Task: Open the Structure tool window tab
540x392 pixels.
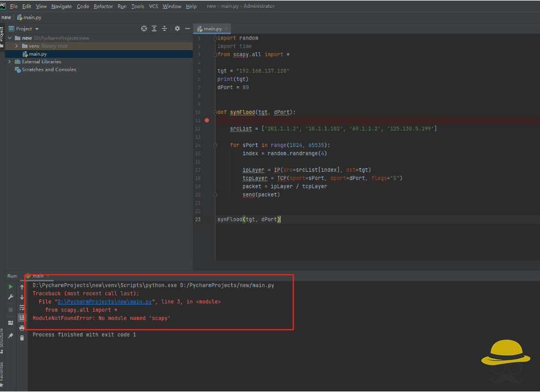Action: (2, 341)
